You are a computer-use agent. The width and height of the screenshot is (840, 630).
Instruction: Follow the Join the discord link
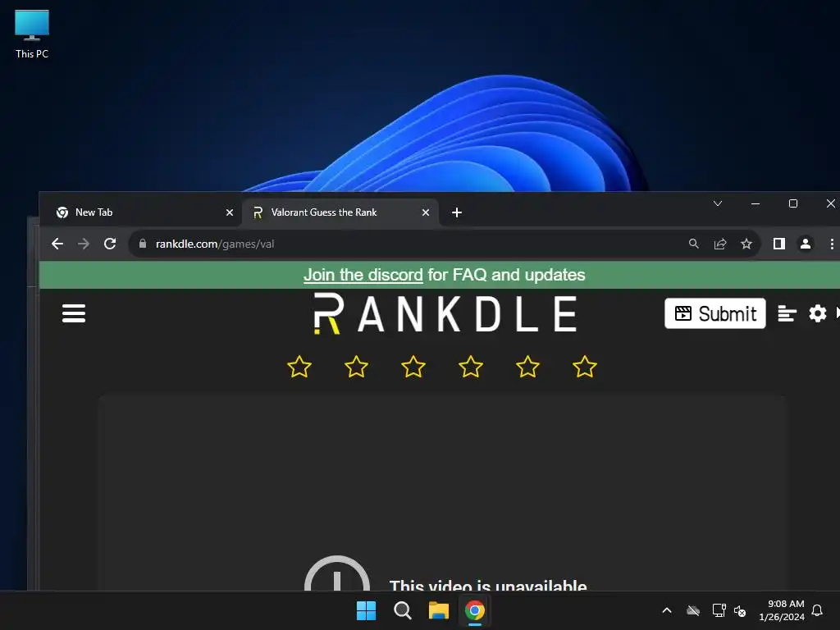[x=363, y=275]
